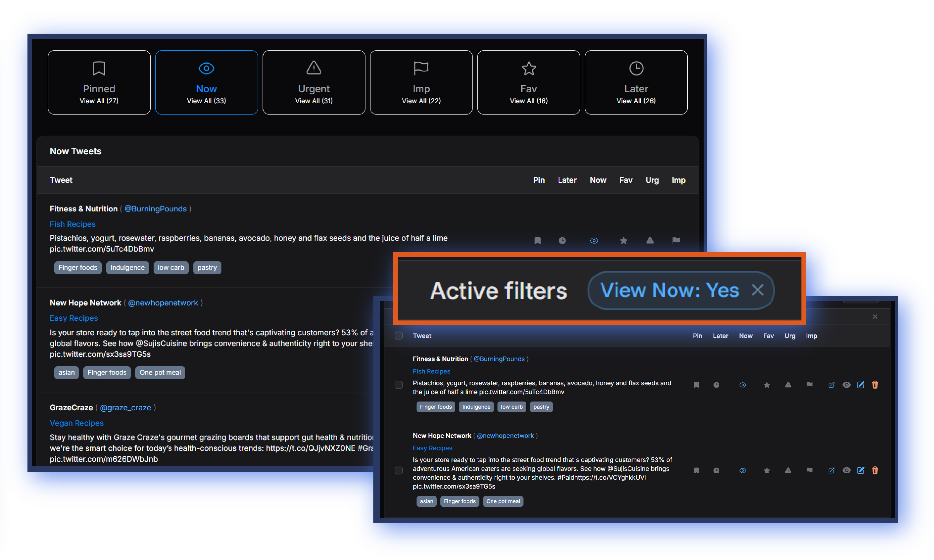This screenshot has height=560, width=934.
Task: Click Finger foods tag under Fish Recipes, back window
Action: pos(78,267)
